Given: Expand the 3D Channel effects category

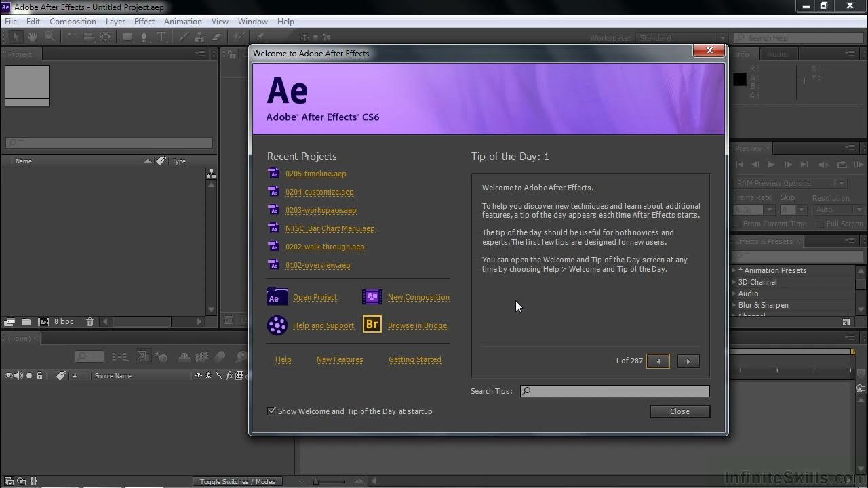Looking at the screenshot, I should [x=734, y=282].
